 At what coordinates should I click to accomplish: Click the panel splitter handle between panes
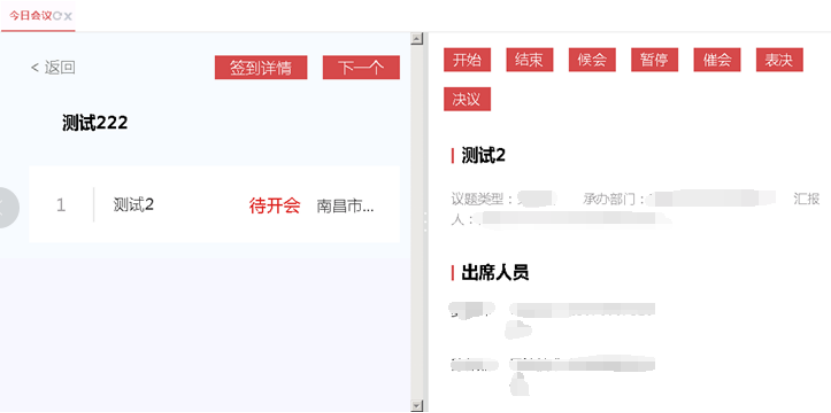pyautogui.click(x=425, y=221)
